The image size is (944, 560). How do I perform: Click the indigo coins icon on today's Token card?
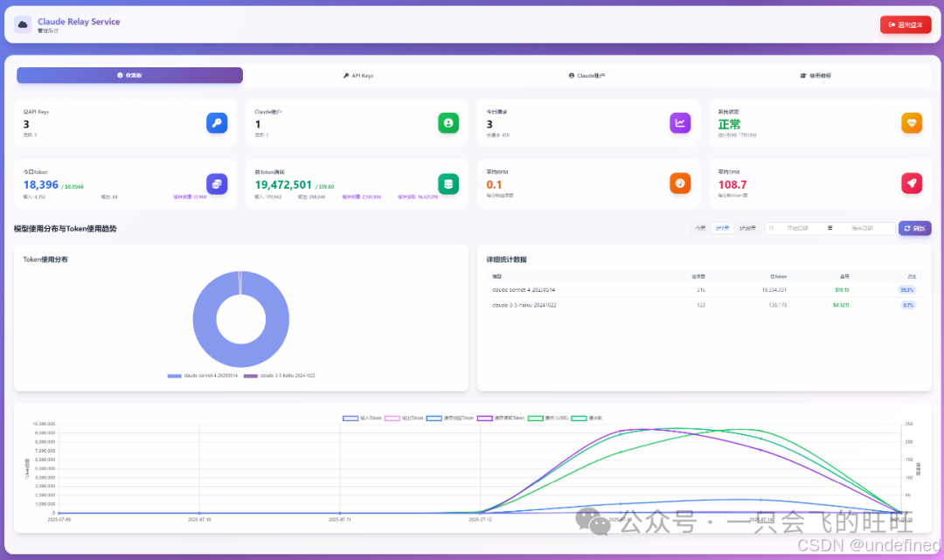[217, 183]
